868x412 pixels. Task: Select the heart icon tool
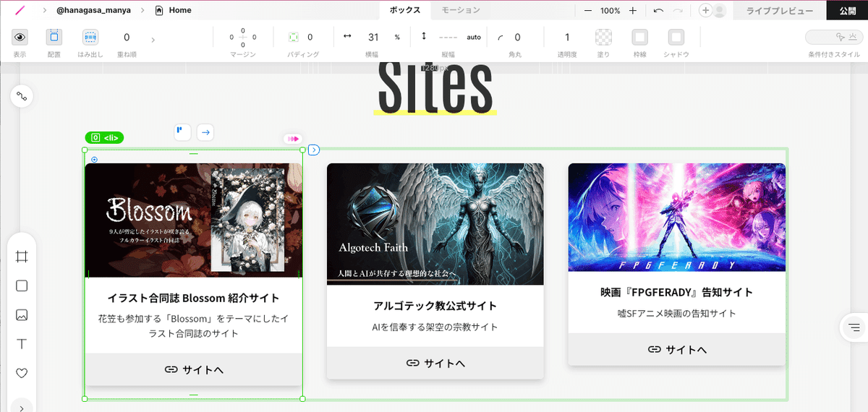click(x=22, y=373)
